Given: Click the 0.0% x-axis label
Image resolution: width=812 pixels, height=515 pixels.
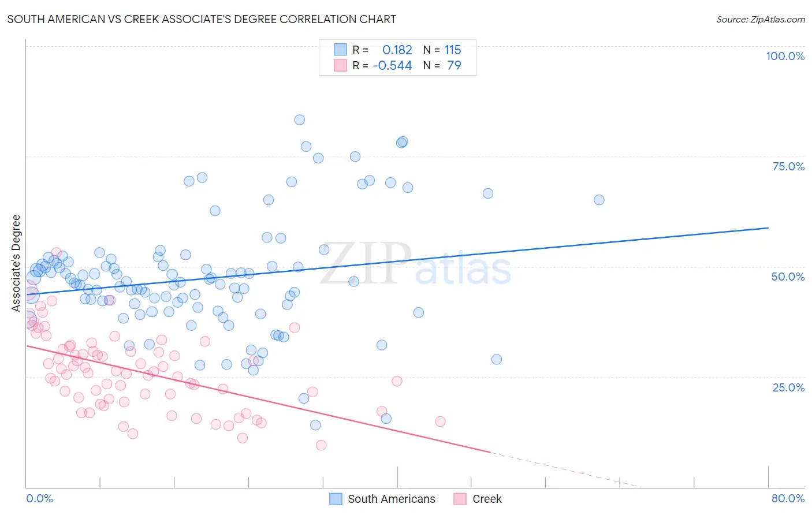Looking at the screenshot, I should [39, 498].
